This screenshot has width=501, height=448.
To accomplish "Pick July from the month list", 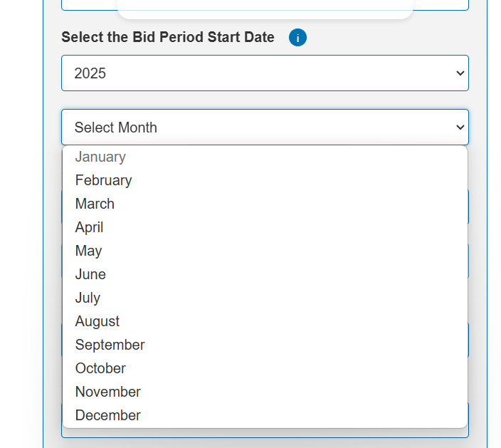I will [88, 298].
